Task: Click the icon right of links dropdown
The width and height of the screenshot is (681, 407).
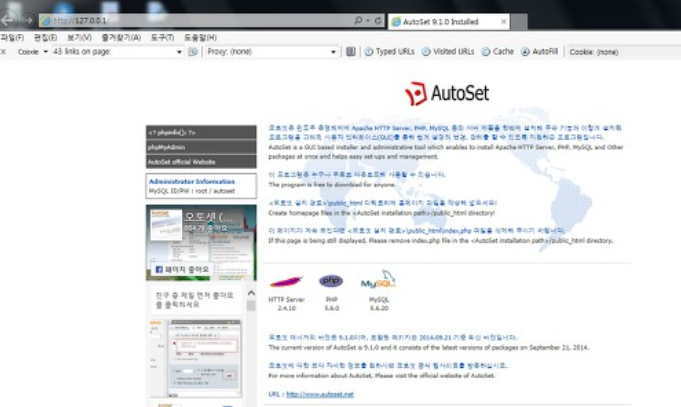Action: pos(193,52)
